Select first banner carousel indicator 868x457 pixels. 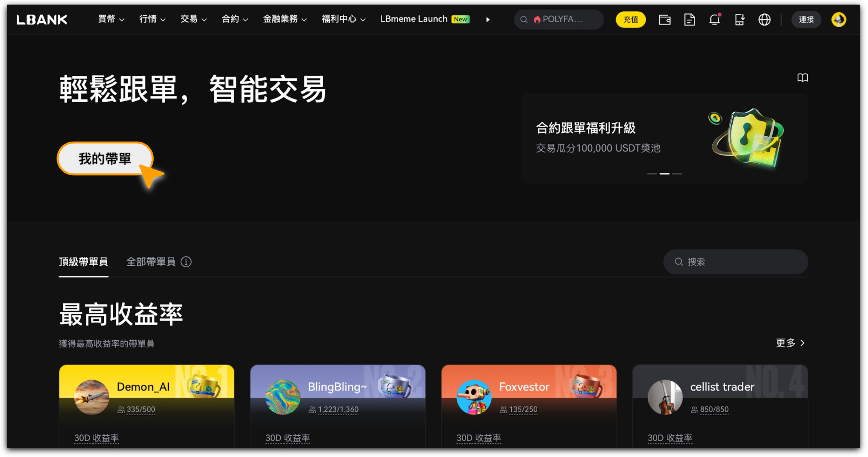[652, 174]
